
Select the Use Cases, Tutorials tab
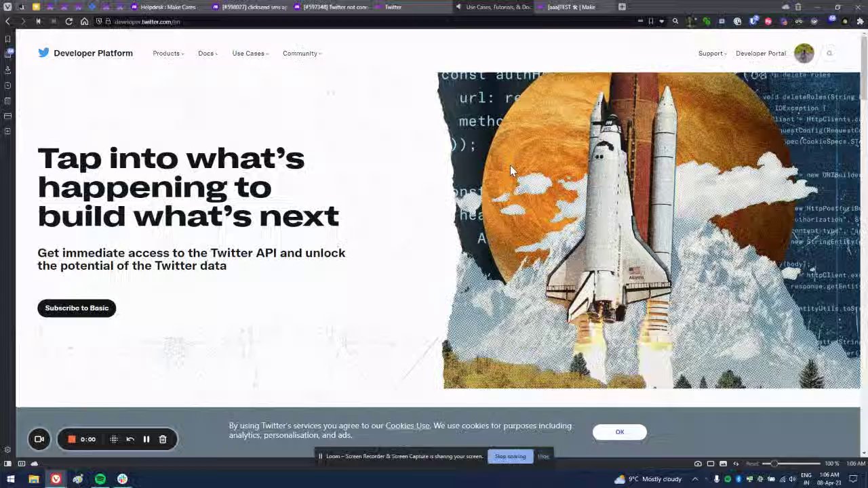click(494, 7)
